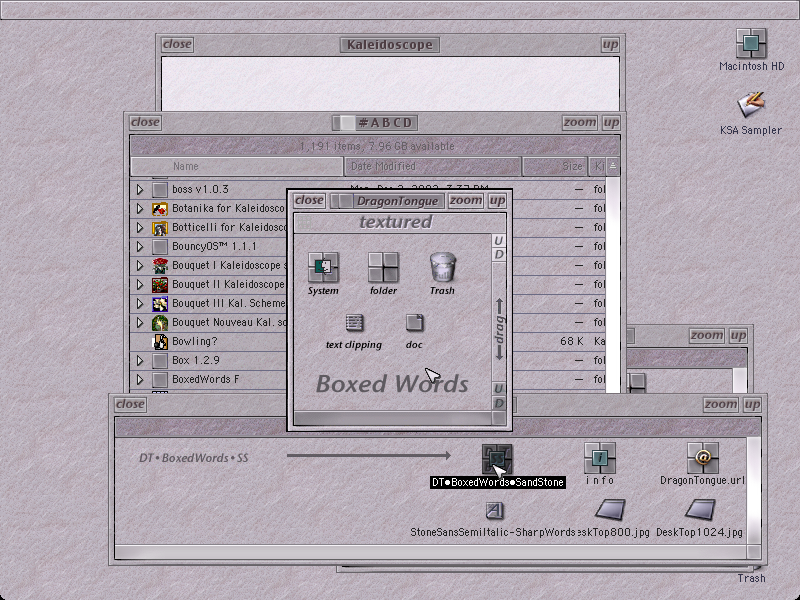Open the Macintosh HD desktop icon
Screen dimensions: 800x600
pos(751,43)
